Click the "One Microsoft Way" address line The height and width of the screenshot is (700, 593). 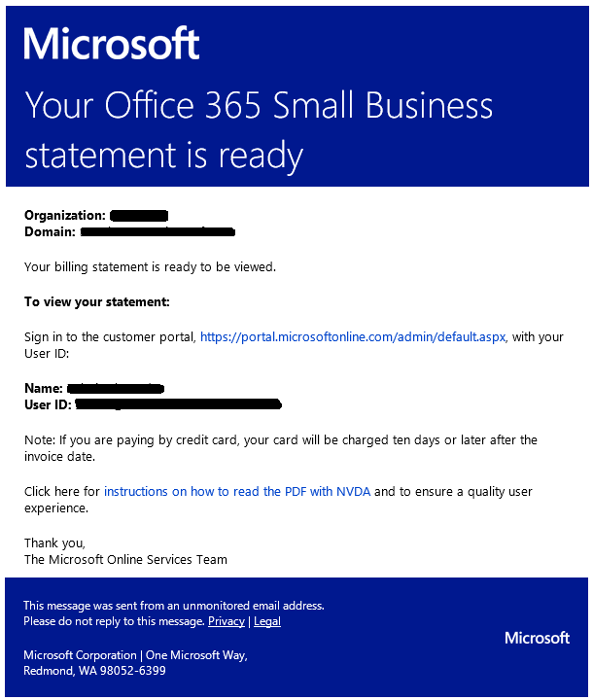coord(135,655)
